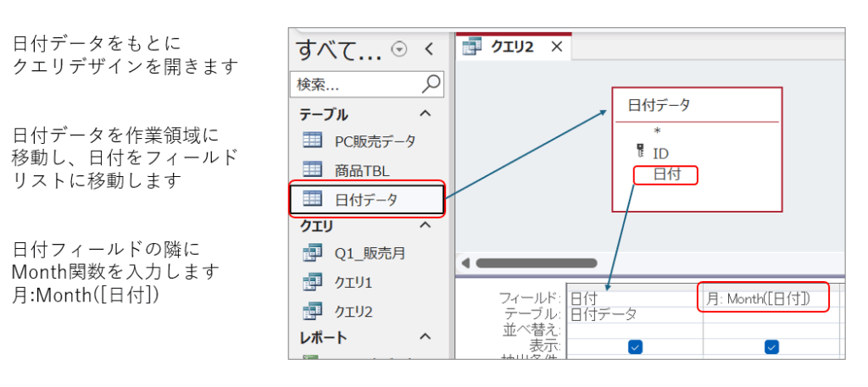The width and height of the screenshot is (868, 387).
Task: Click the 検索 search input box
Action: pyautogui.click(x=356, y=85)
